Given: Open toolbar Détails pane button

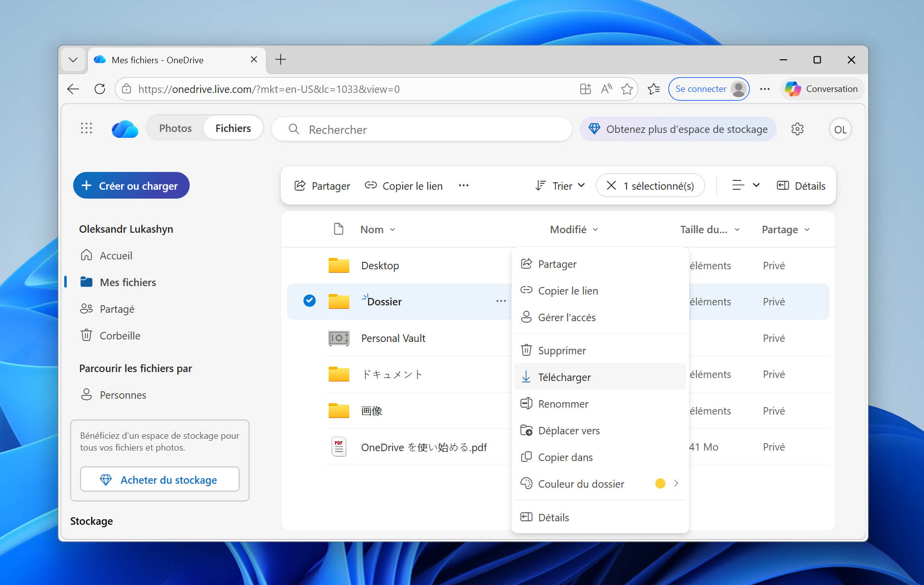Looking at the screenshot, I should pos(801,186).
